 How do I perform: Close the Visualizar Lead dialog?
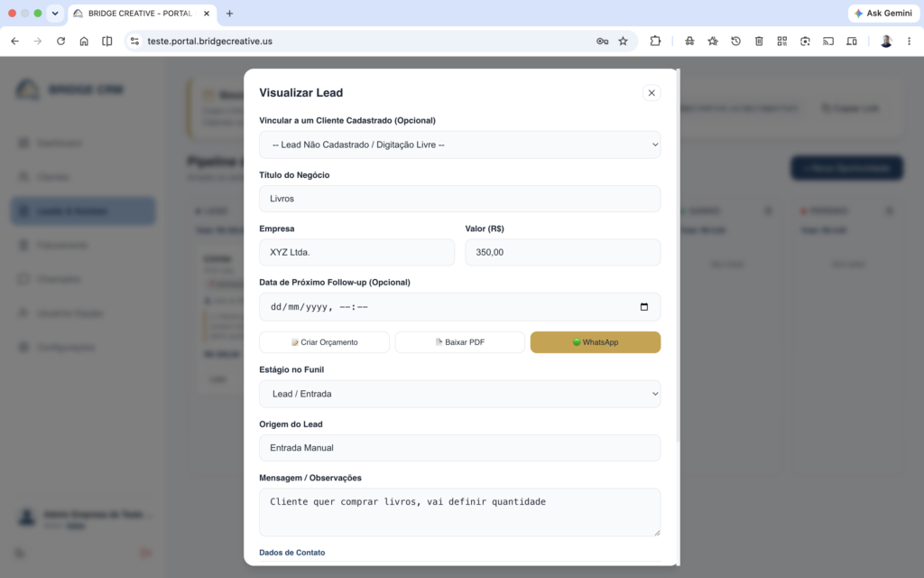tap(651, 93)
